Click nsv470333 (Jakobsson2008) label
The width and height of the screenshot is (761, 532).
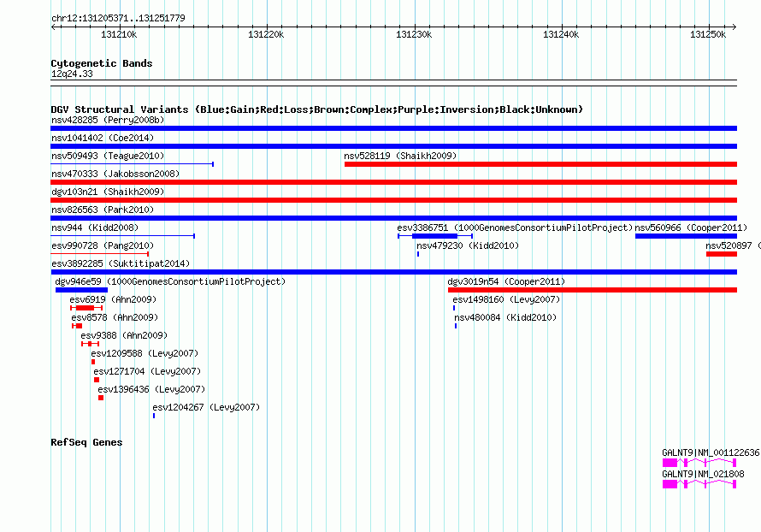tap(115, 174)
